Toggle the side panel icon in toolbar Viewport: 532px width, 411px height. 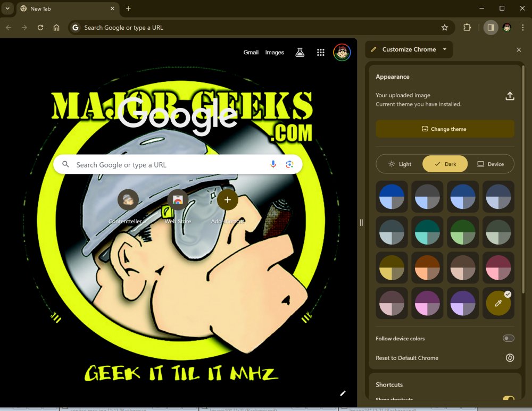491,28
